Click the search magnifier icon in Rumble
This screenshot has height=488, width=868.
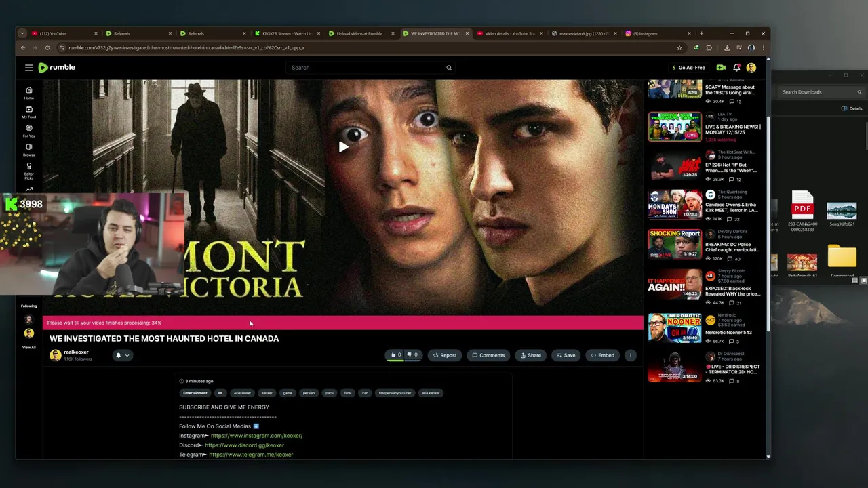click(x=449, y=68)
